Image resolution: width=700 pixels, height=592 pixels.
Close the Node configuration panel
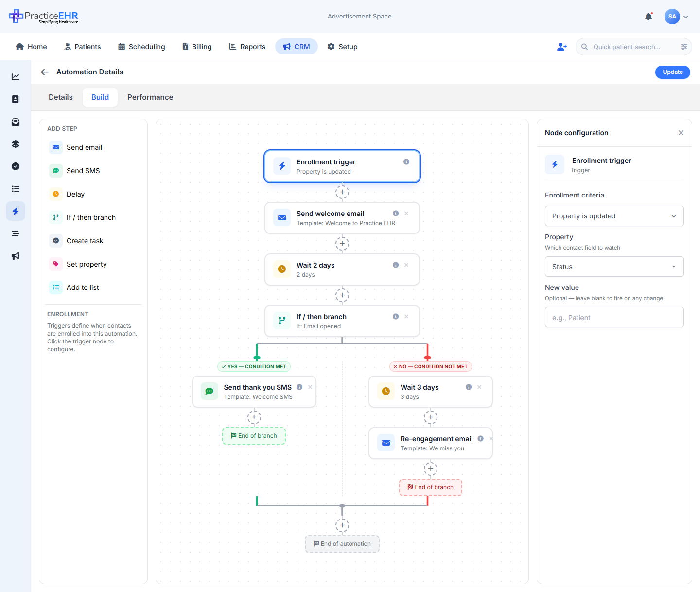tap(681, 133)
